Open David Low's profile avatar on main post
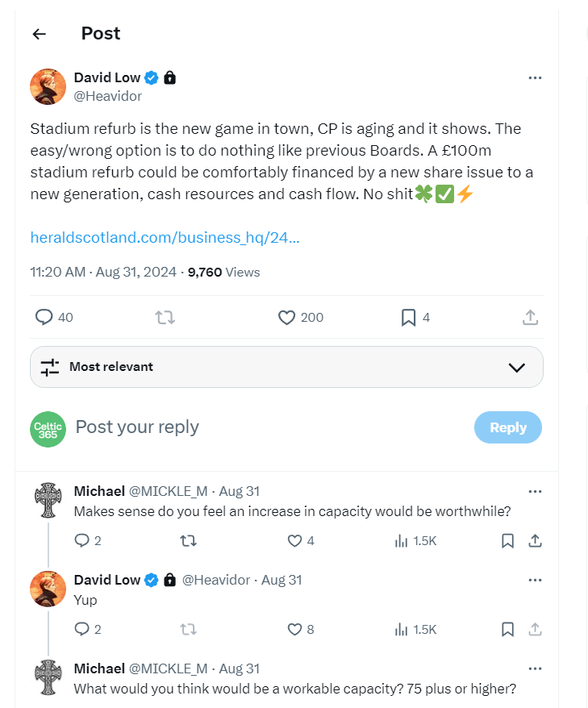Image resolution: width=588 pixels, height=708 pixels. [x=48, y=86]
